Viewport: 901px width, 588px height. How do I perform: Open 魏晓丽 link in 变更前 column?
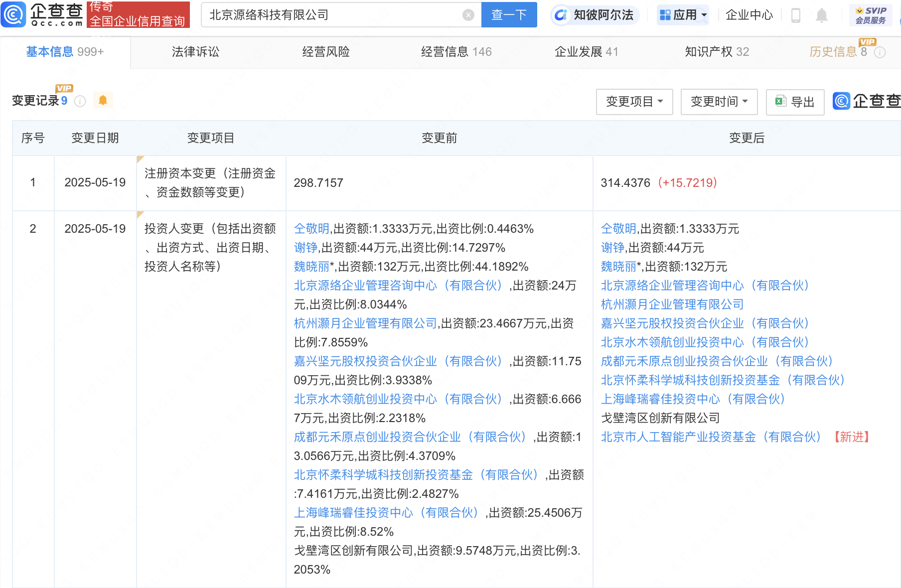[311, 267]
